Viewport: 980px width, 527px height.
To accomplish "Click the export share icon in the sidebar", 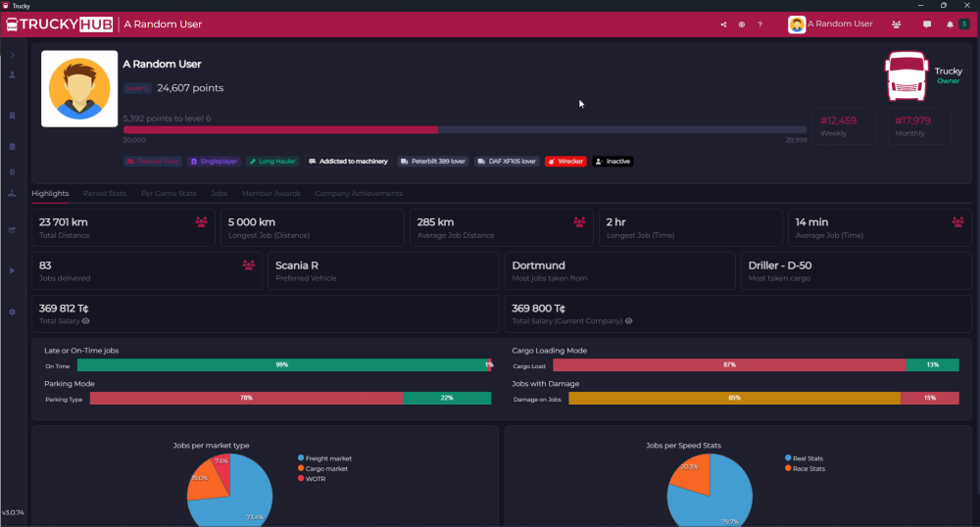I will (12, 230).
